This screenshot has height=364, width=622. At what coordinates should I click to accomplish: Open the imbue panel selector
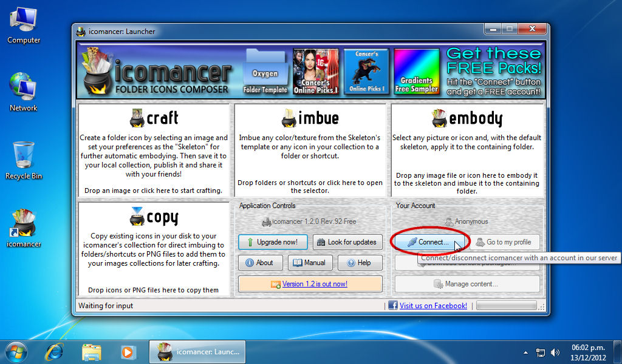tap(310, 150)
